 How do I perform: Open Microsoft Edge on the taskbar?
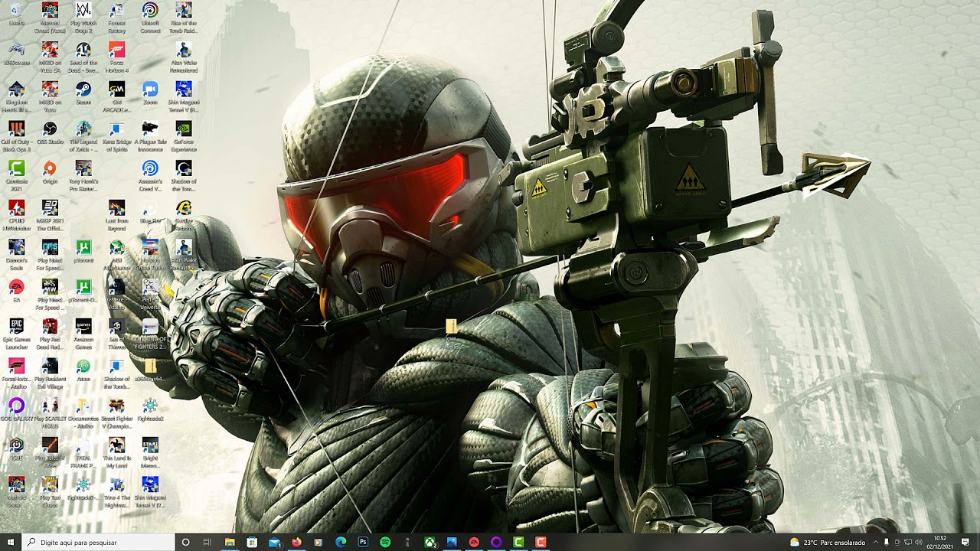[x=341, y=542]
